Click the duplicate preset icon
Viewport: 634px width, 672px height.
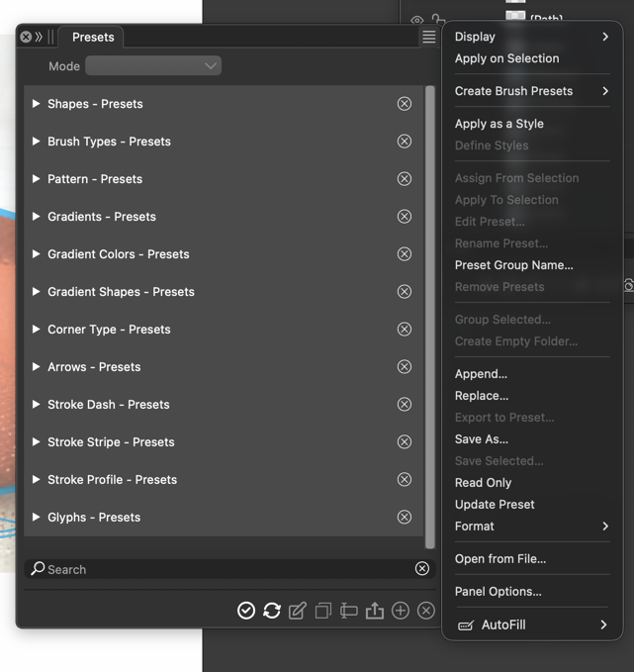pyautogui.click(x=323, y=611)
